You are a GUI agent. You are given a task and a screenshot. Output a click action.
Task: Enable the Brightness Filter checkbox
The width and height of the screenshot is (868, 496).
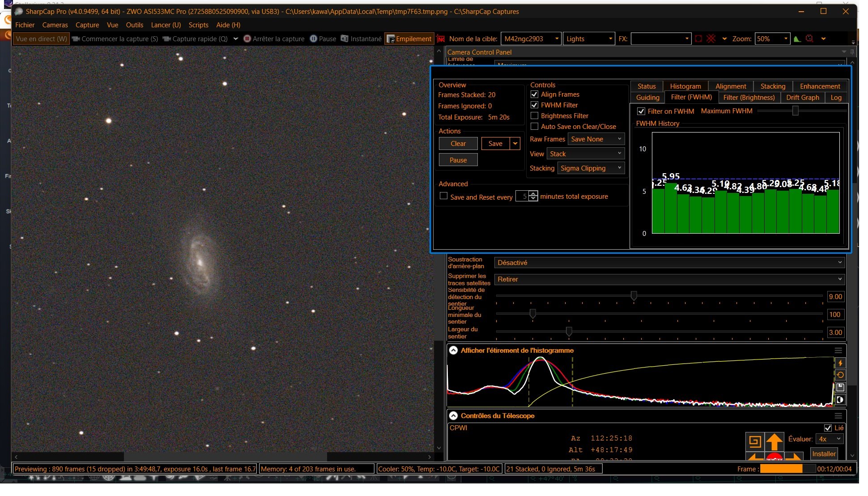534,115
